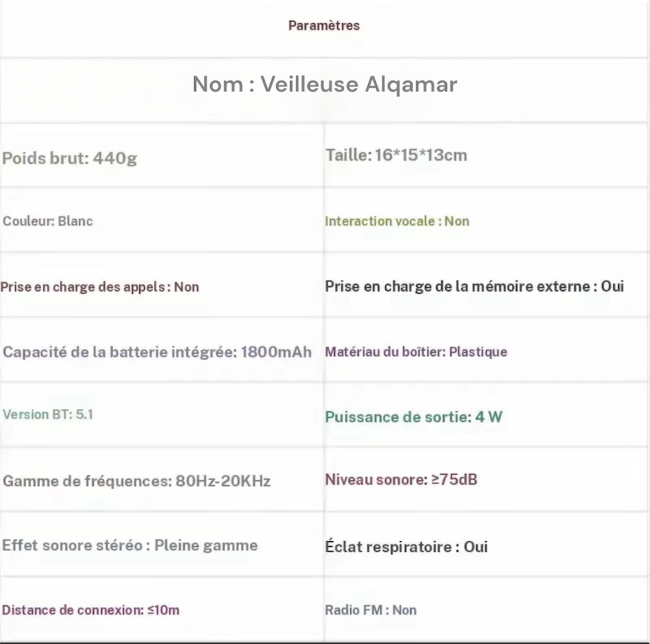This screenshot has height=644, width=650.
Task: Click the Oui value for mémoire externe
Action: click(612, 286)
